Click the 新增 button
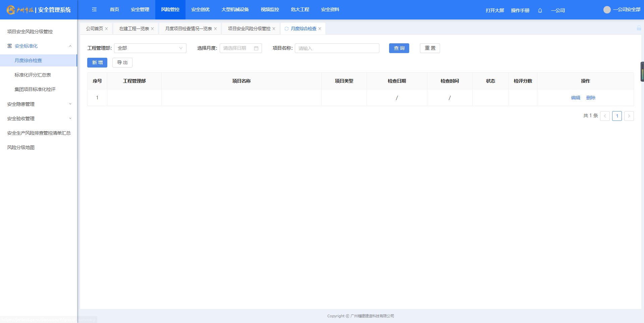This screenshot has height=323, width=644. coord(97,63)
